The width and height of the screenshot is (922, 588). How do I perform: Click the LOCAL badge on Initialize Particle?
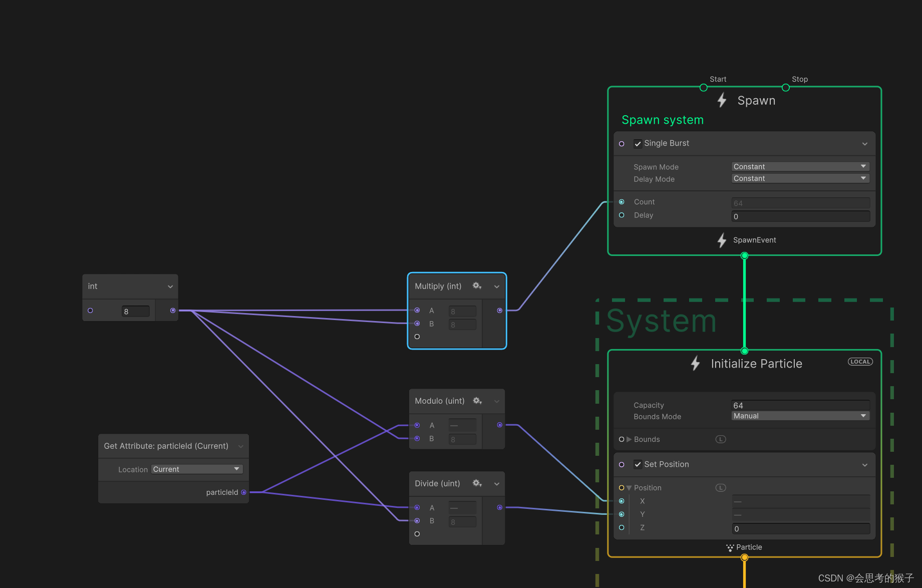pyautogui.click(x=860, y=361)
